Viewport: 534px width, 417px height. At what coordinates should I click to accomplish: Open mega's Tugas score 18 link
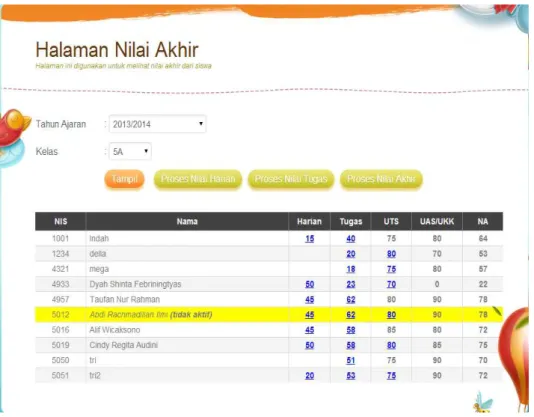click(351, 269)
